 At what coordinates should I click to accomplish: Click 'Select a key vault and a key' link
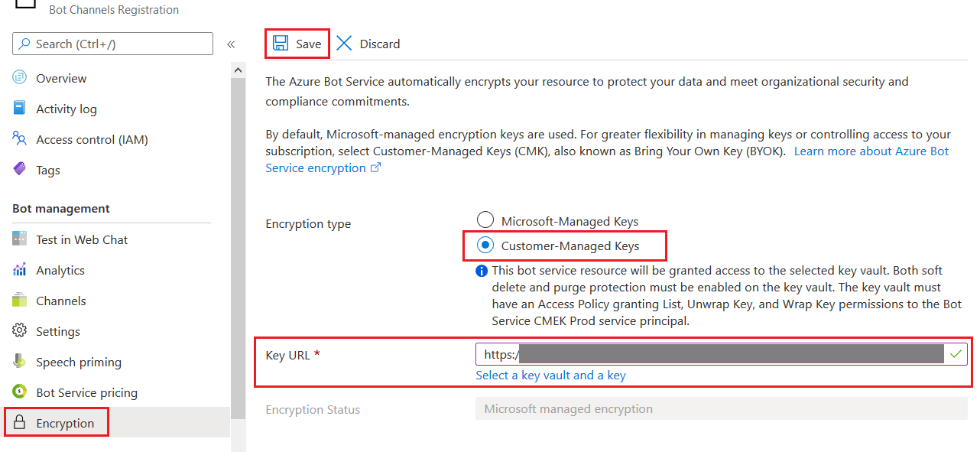coord(550,375)
